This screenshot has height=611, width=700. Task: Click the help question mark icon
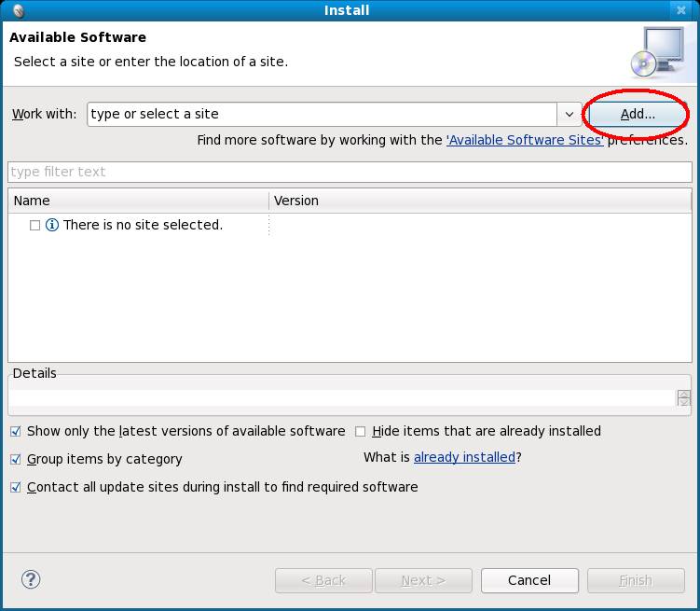(x=31, y=579)
